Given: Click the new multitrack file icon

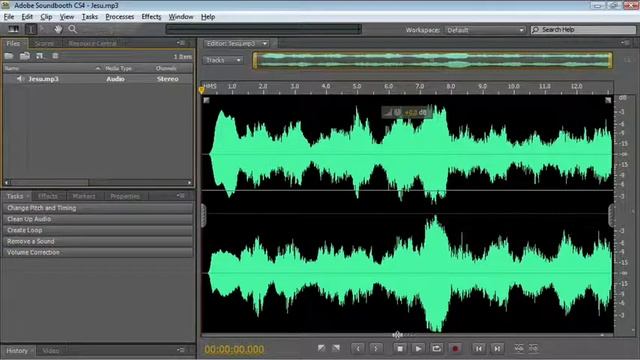Looking at the screenshot, I should [40, 56].
